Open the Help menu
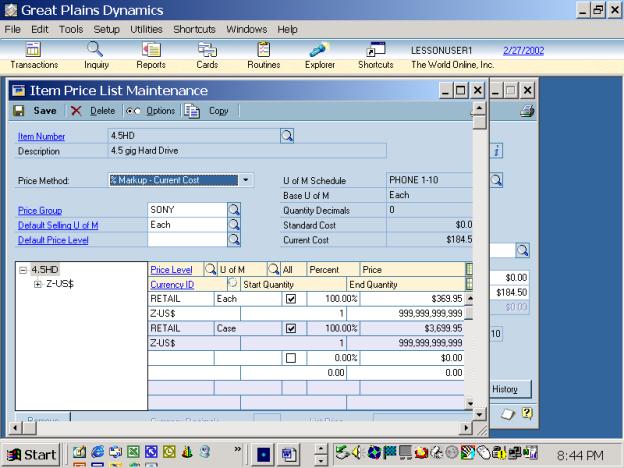The width and height of the screenshot is (624, 468). [287, 29]
